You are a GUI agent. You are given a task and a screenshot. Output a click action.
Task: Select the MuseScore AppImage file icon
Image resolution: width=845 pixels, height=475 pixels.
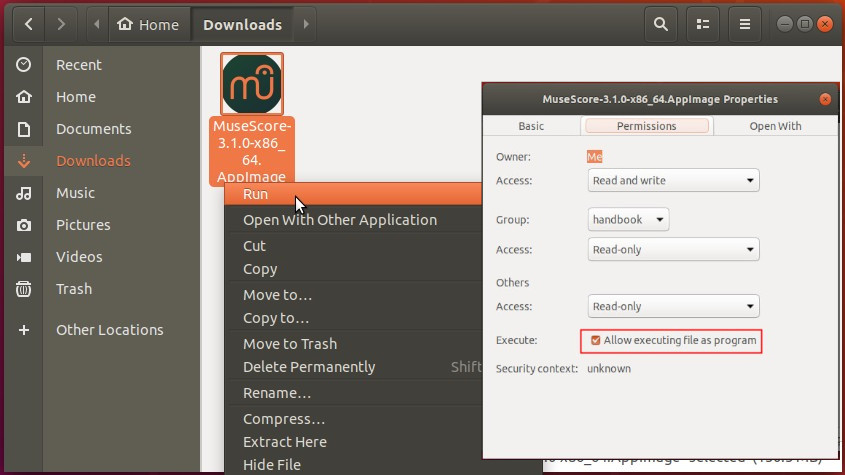tap(252, 84)
